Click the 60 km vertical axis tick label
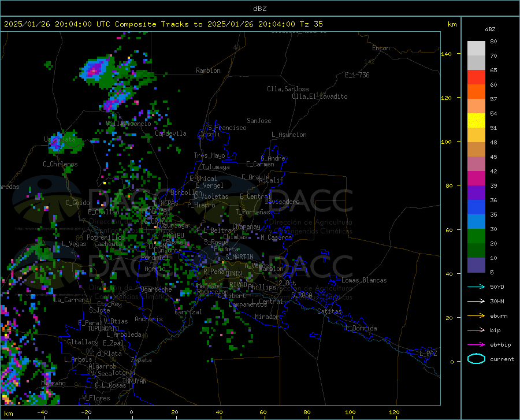Screen dimensions: 520x420 449,230
